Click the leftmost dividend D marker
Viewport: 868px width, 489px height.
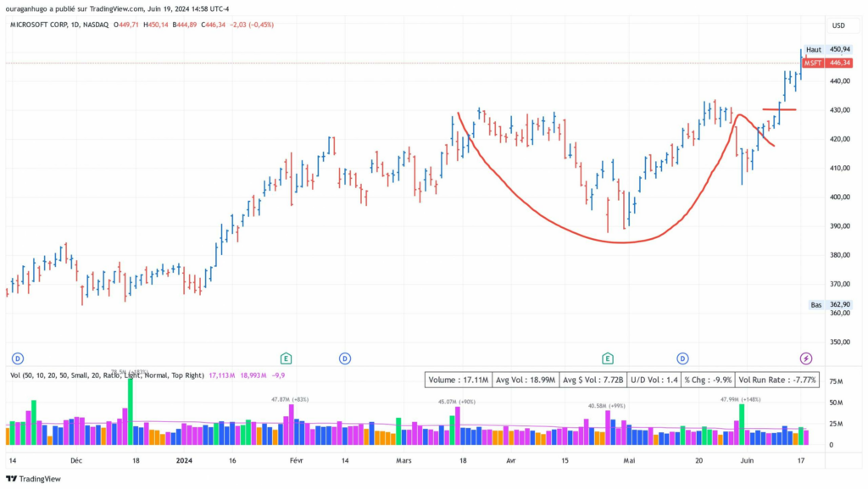point(18,358)
